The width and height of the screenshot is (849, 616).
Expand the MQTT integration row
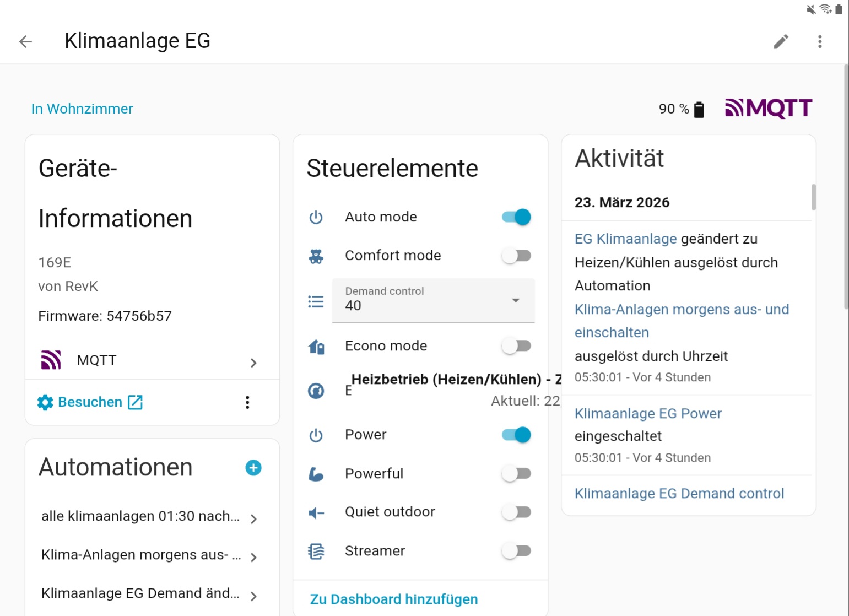pos(152,360)
